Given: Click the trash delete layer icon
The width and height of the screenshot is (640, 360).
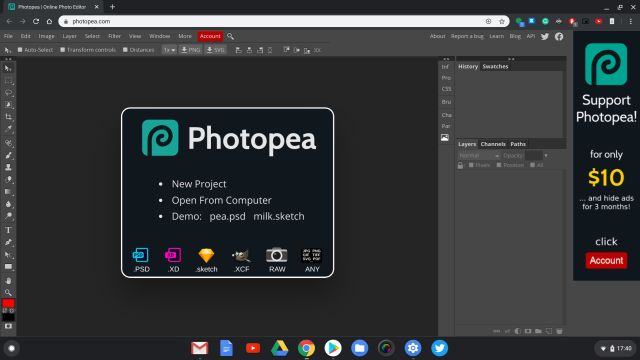Looking at the screenshot, I should [x=559, y=331].
